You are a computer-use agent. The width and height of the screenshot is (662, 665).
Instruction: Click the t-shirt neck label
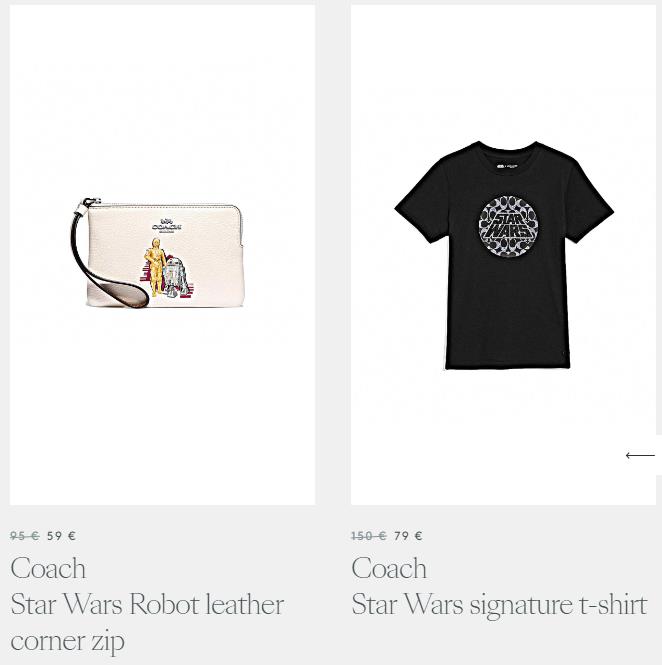(x=508, y=167)
